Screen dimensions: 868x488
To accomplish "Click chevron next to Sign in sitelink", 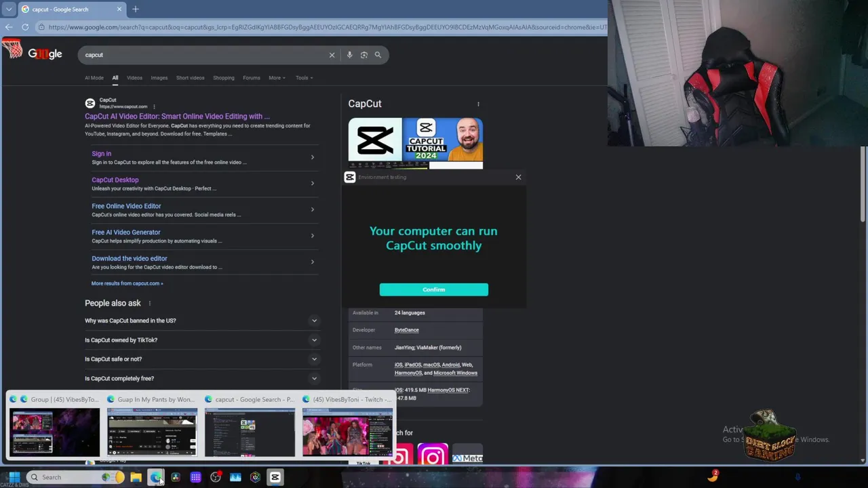I will (x=313, y=157).
